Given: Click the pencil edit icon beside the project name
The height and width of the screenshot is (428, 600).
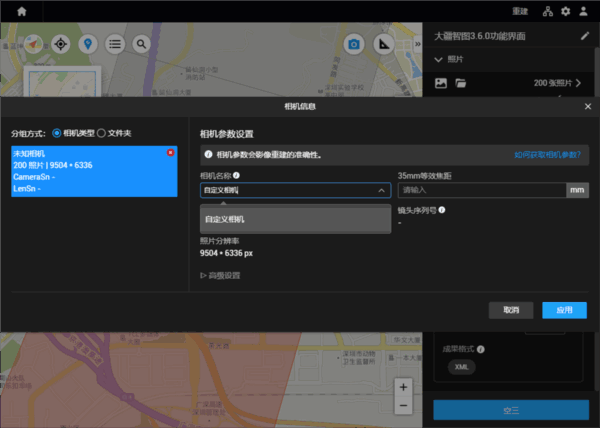Looking at the screenshot, I should pyautogui.click(x=585, y=36).
